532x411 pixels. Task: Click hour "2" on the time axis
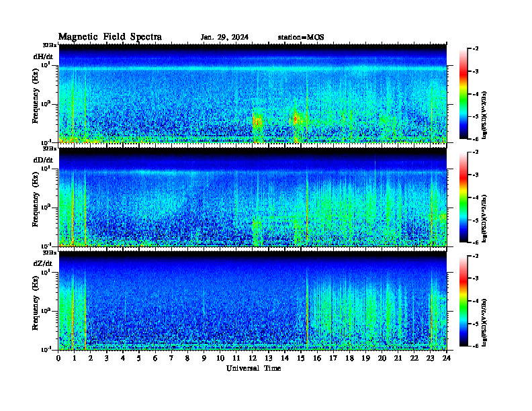click(x=91, y=358)
